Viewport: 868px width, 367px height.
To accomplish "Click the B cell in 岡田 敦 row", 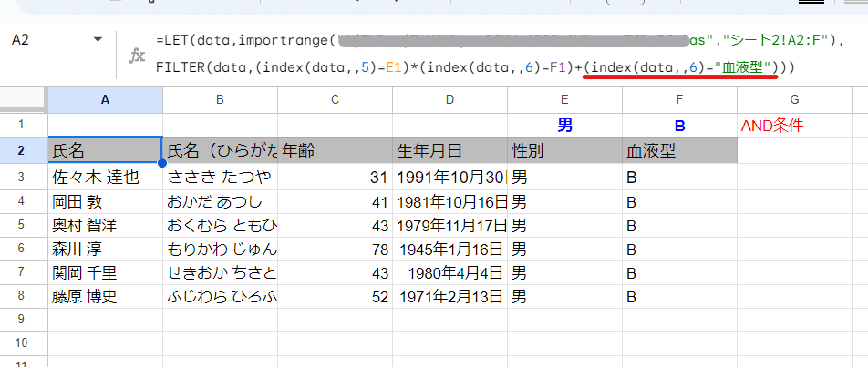I will [679, 202].
